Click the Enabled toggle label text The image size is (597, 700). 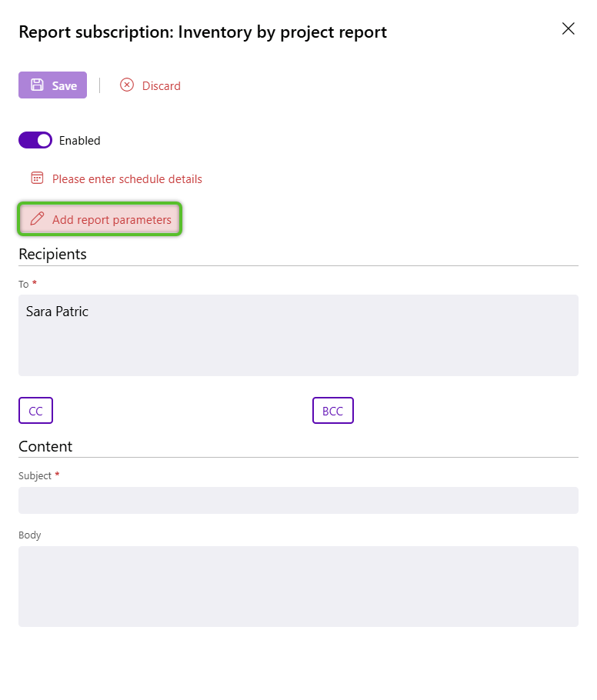[80, 141]
